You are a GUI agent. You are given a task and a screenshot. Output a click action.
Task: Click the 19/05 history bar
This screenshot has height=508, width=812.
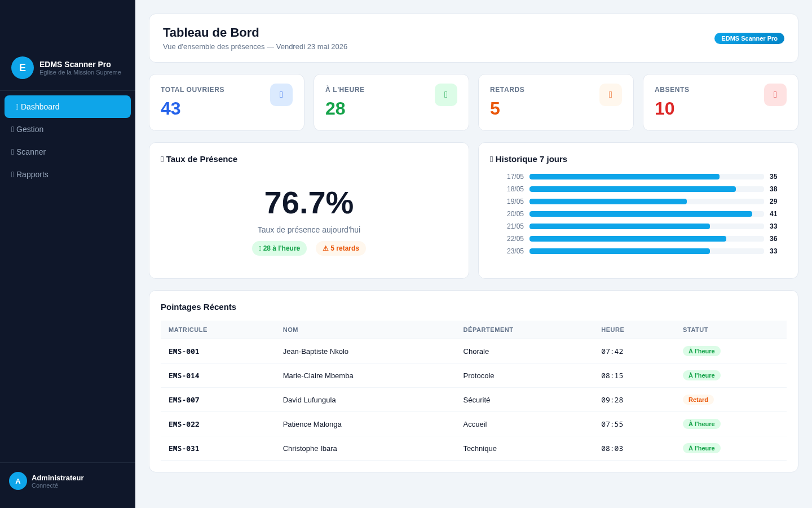click(x=647, y=202)
